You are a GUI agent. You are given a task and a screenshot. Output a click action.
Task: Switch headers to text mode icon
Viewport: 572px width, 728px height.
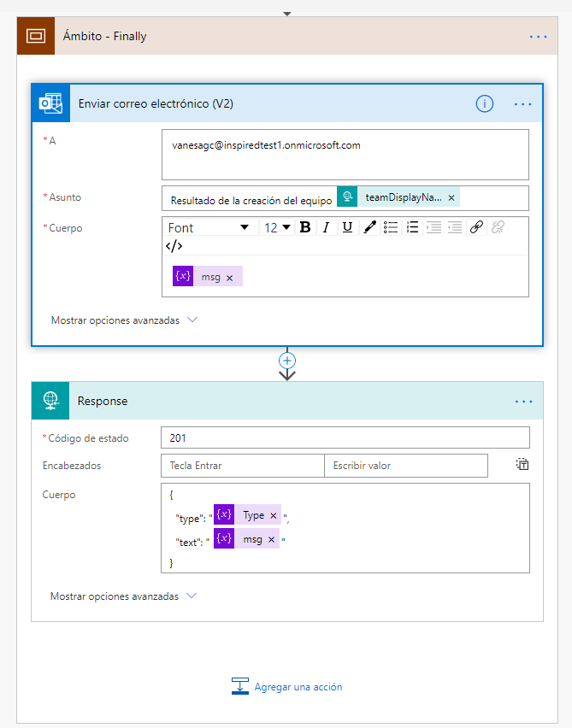522,465
